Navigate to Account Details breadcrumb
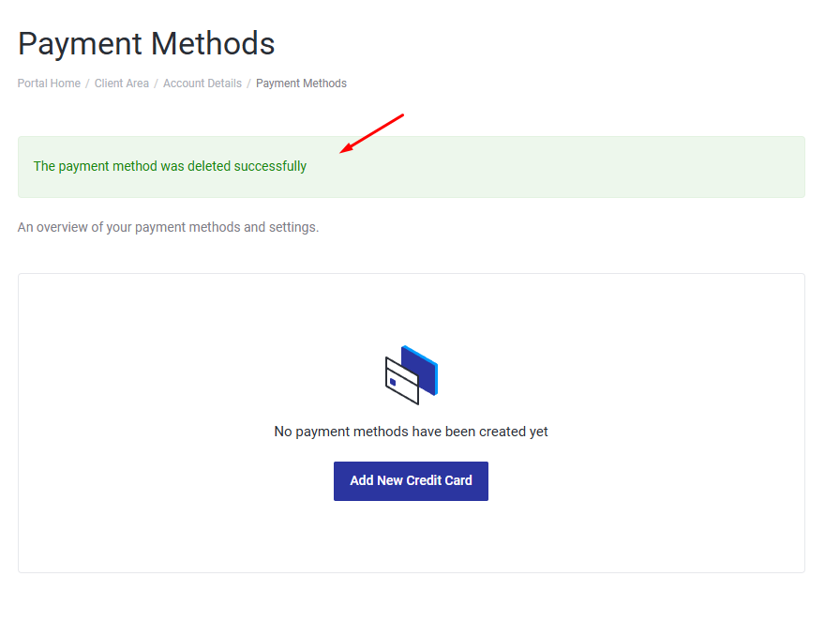Screen dimensions: 840x622 202,83
